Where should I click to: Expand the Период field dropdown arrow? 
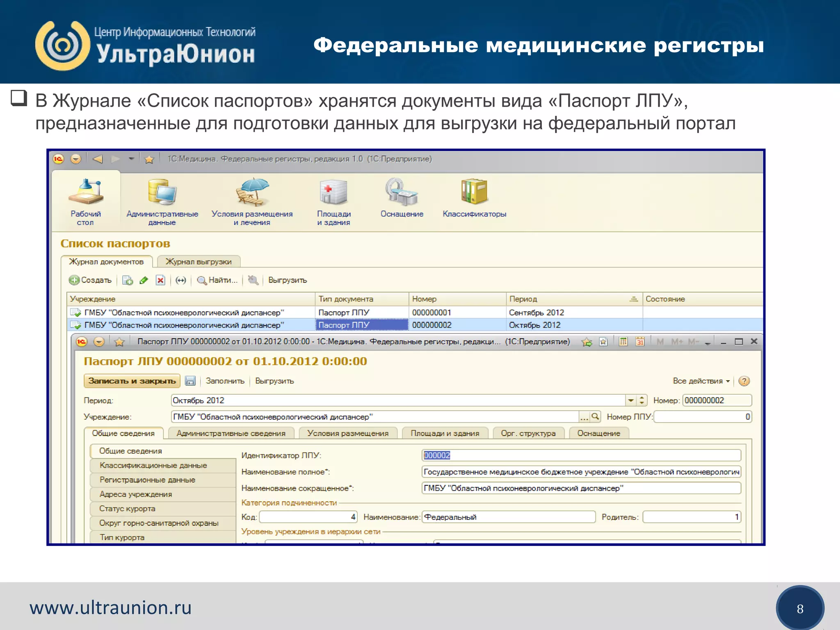[631, 400]
